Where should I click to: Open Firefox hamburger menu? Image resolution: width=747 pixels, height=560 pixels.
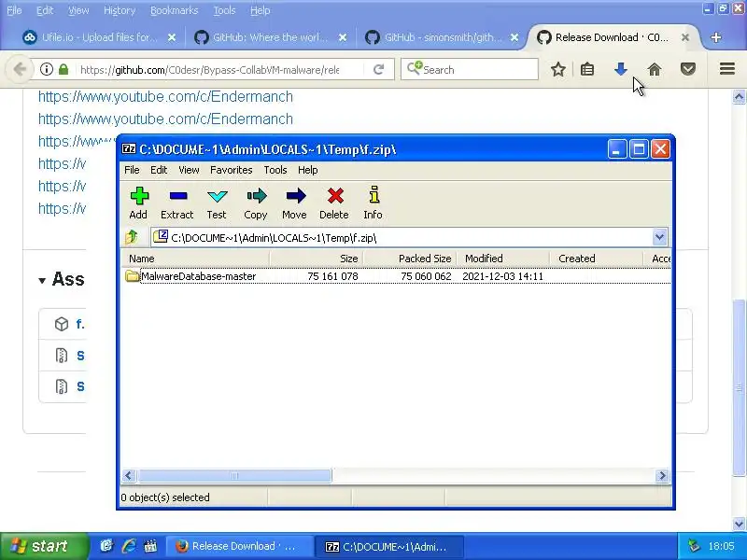tap(727, 69)
